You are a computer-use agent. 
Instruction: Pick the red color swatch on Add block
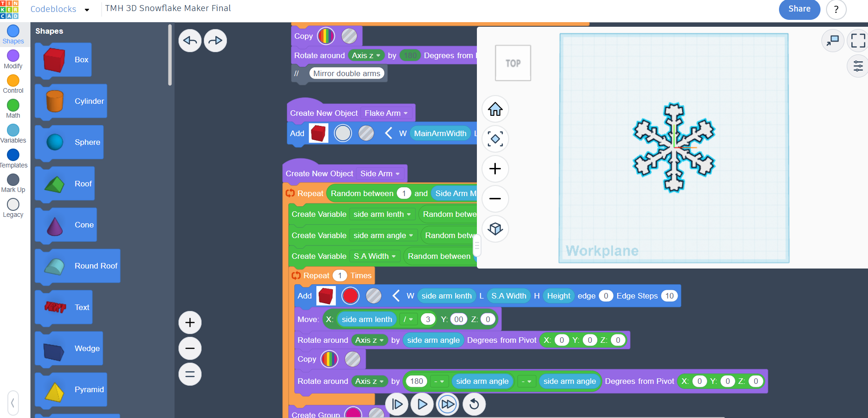point(350,296)
